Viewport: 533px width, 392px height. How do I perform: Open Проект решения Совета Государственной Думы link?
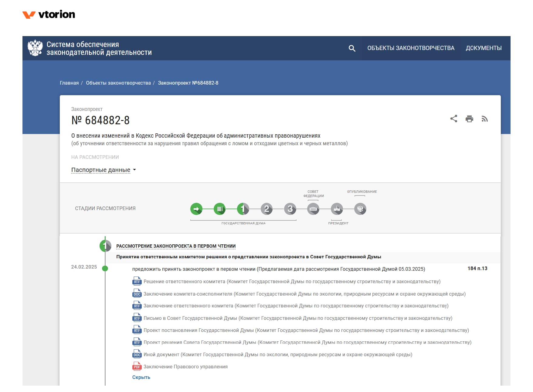[x=307, y=342]
